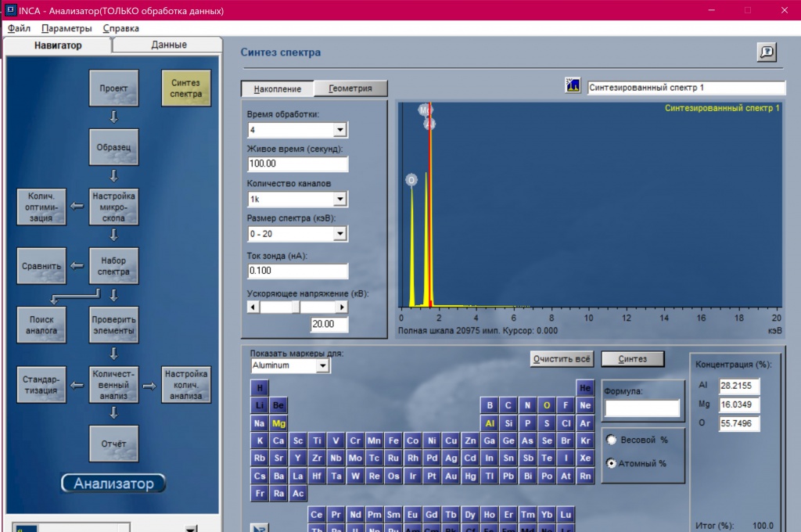Expand the Время обработки dropdown
The width and height of the screenshot is (801, 532).
coord(340,130)
